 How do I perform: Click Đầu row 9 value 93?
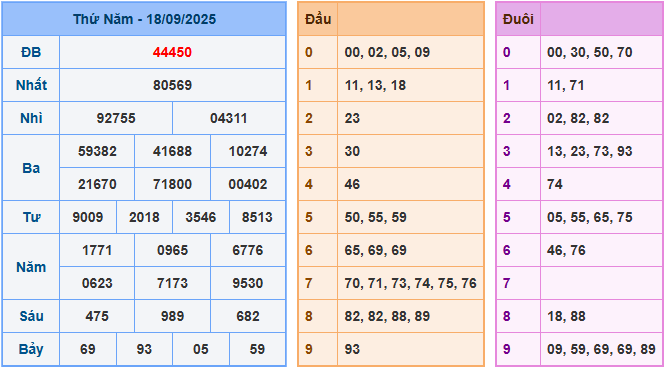click(x=352, y=349)
